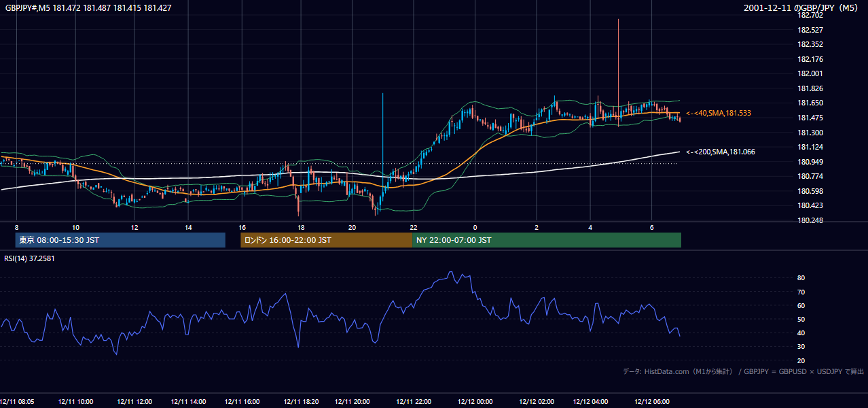Screen dimensions: 868x408
Task: Click the bottom date label 12/11 10:00
Action: click(75, 402)
